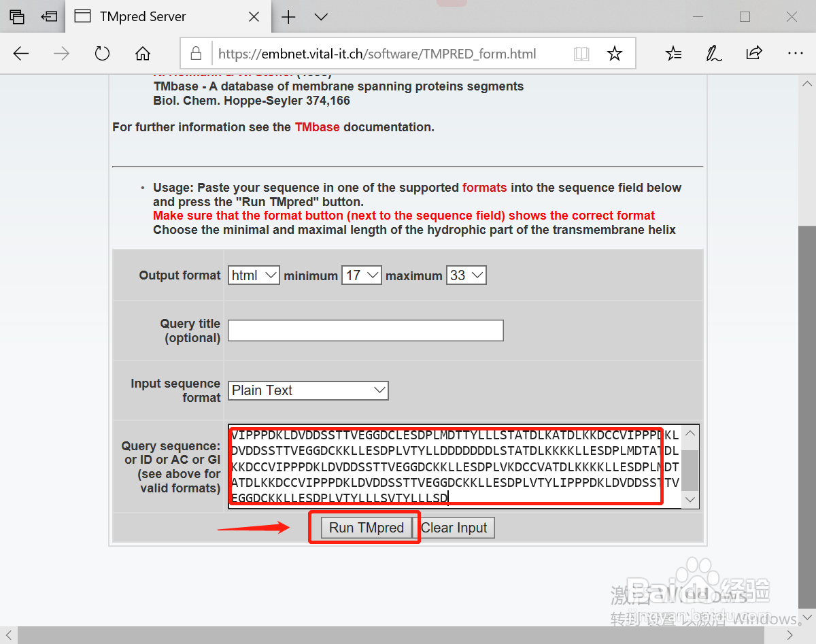Open the maximum length 33 dropdown
Viewport: 816px width, 644px height.
[x=466, y=275]
